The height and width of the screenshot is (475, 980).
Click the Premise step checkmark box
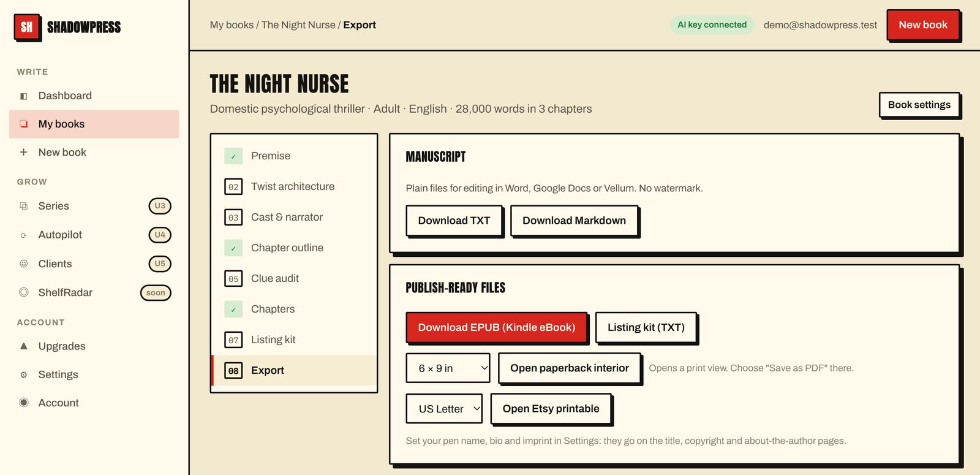(233, 156)
